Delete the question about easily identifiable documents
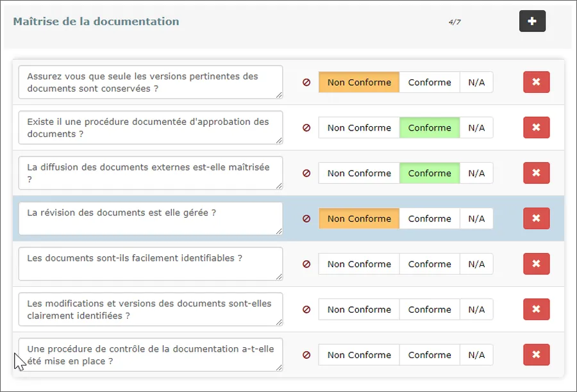The height and width of the screenshot is (392, 577). tap(536, 264)
